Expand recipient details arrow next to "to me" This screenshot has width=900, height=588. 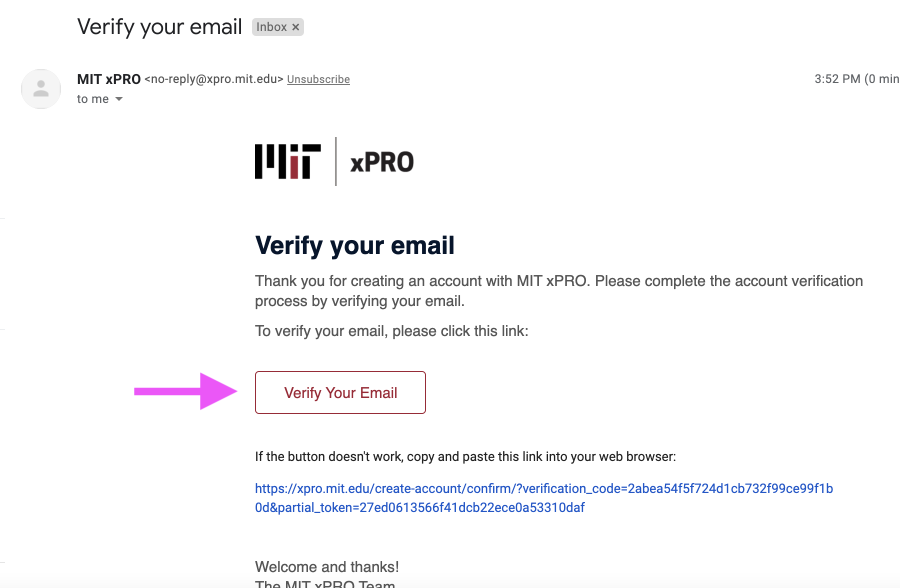tap(119, 99)
